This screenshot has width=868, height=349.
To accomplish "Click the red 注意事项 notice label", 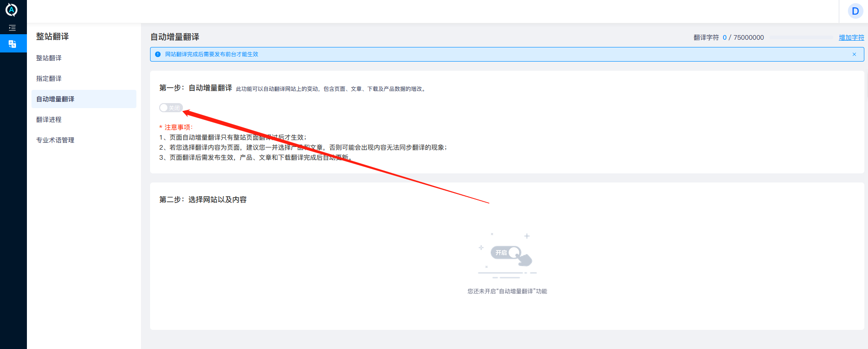I will pos(176,127).
